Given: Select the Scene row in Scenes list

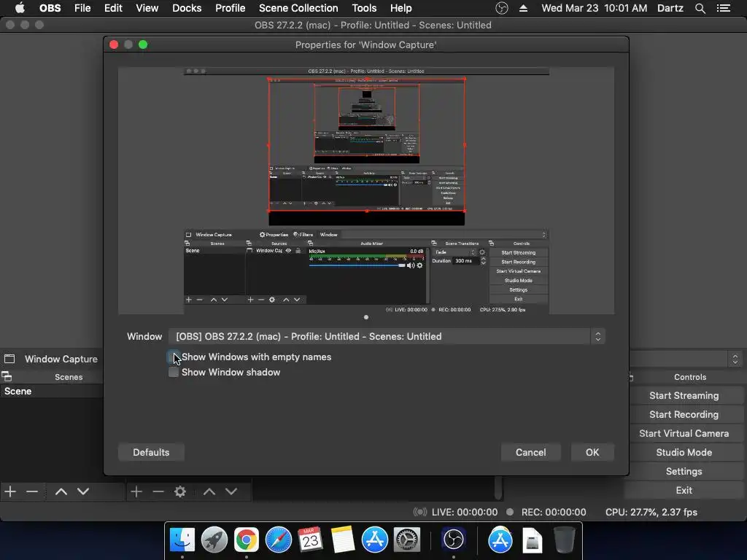Looking at the screenshot, I should [52, 391].
